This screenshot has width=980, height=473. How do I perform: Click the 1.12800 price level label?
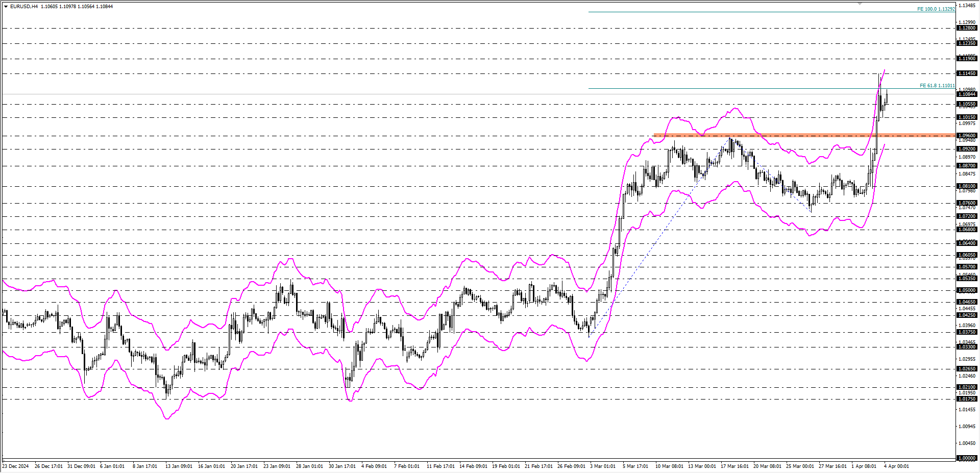(x=967, y=28)
